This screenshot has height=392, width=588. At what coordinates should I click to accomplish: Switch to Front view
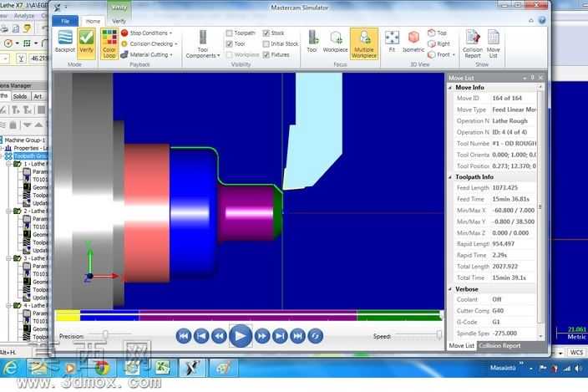439,55
